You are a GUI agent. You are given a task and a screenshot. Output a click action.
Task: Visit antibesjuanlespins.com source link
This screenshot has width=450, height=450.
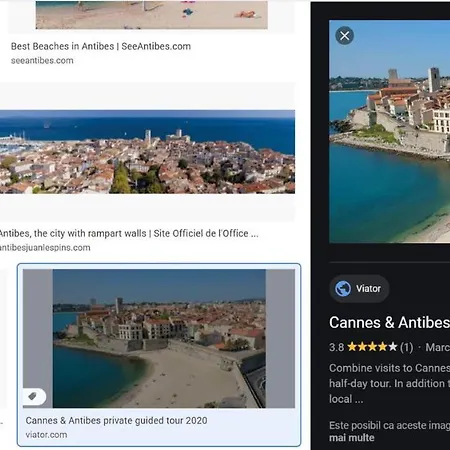45,248
